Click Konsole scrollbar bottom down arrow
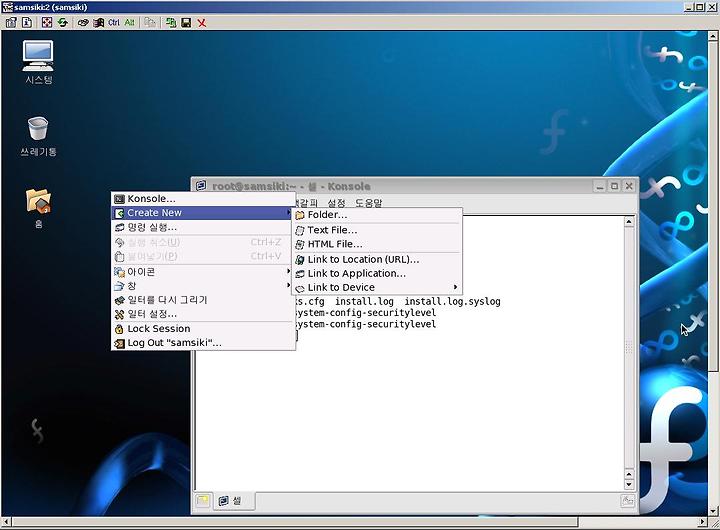 [x=629, y=485]
